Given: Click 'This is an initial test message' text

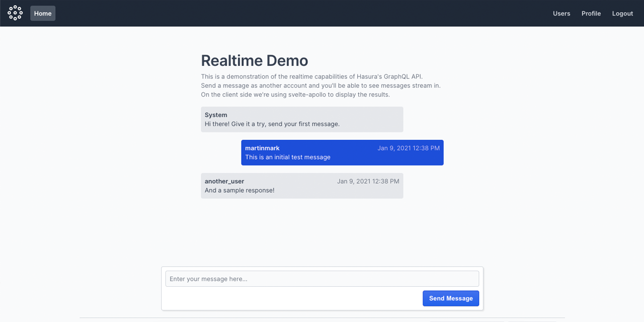Looking at the screenshot, I should pos(288,157).
